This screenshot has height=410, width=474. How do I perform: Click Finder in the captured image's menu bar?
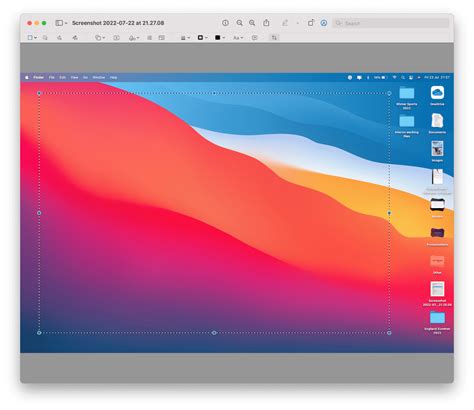click(38, 77)
